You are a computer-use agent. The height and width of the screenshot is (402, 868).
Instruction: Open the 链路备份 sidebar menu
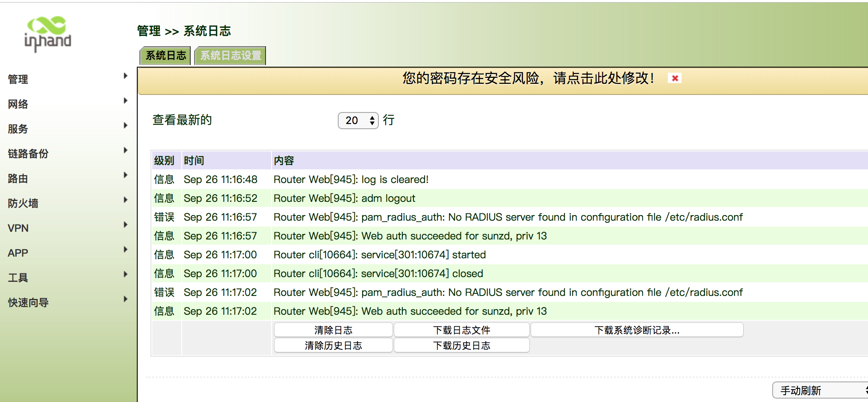[28, 154]
